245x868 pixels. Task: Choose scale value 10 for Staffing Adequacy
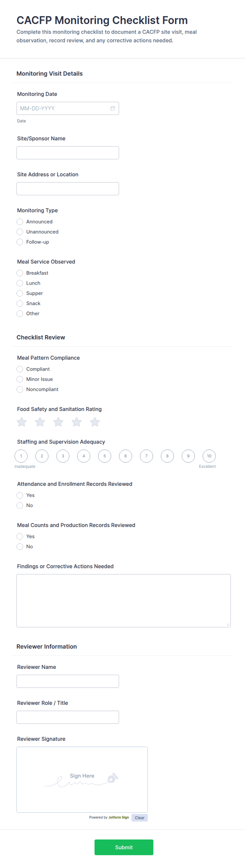209,456
